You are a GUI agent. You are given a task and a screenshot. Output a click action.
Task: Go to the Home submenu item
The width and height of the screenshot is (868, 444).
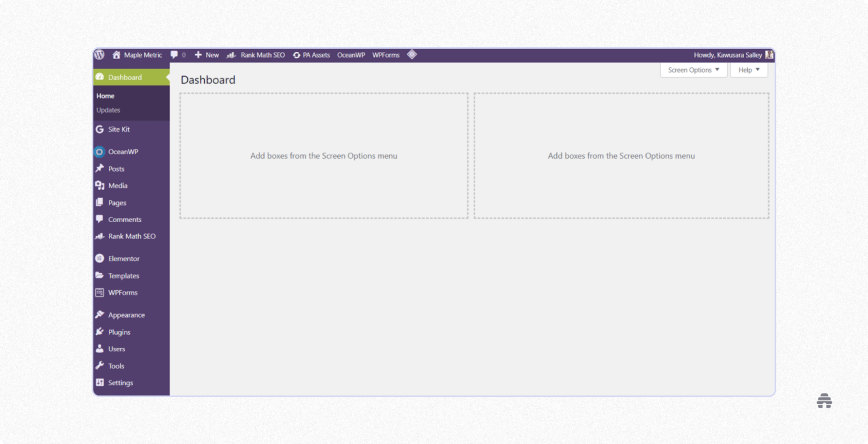pyautogui.click(x=105, y=96)
